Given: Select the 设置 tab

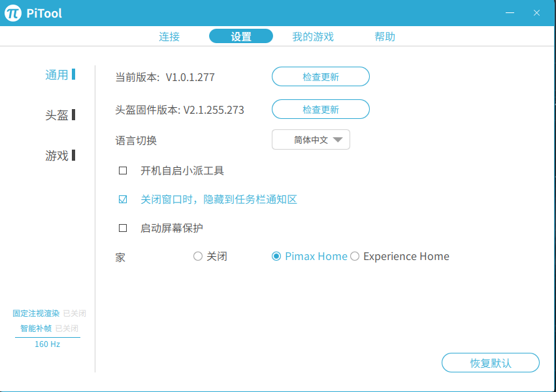Looking at the screenshot, I should point(241,36).
